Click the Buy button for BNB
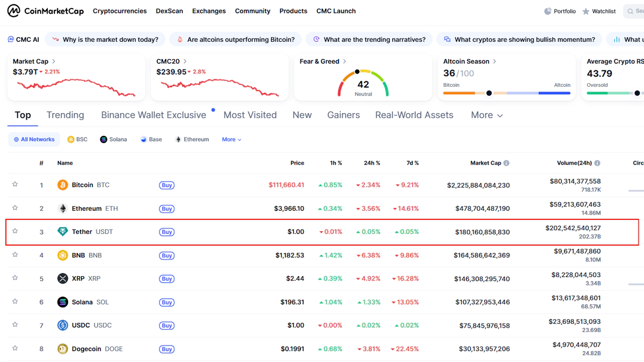 click(167, 256)
